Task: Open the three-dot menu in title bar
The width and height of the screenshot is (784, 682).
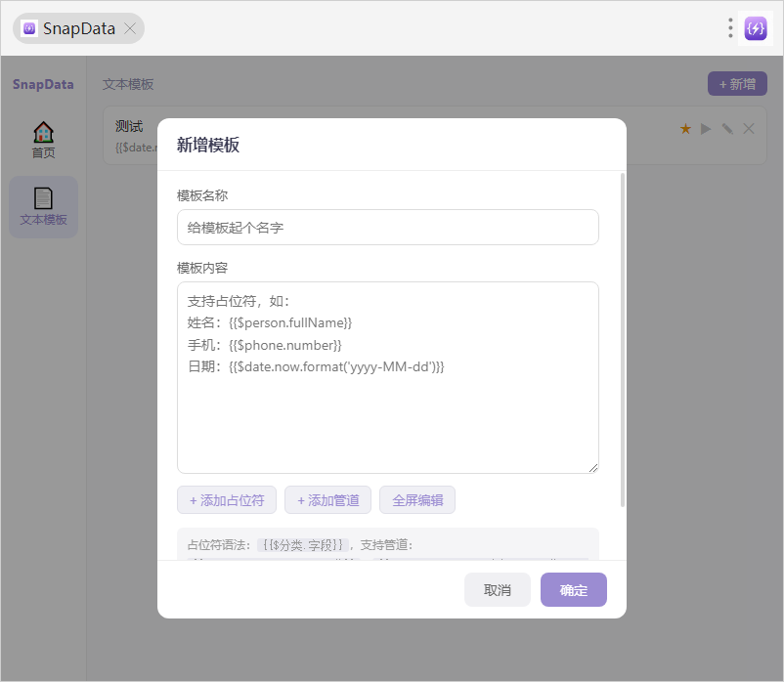Action: point(730,28)
